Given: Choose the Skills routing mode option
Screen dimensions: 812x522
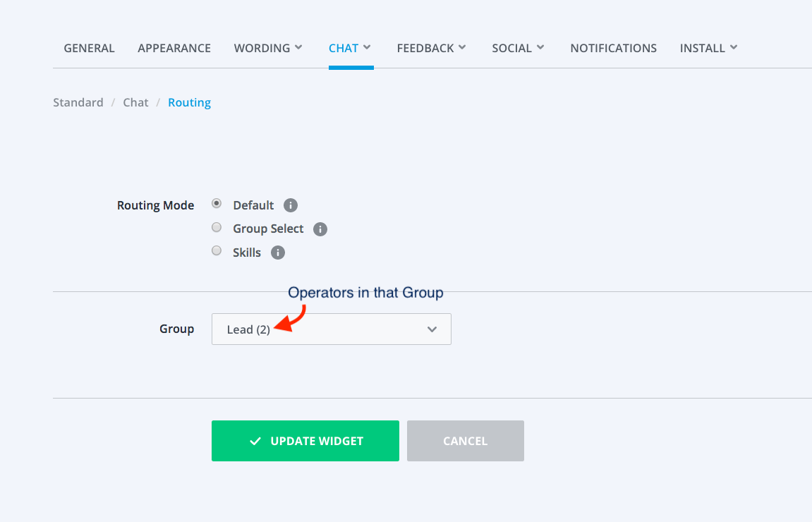Looking at the screenshot, I should click(216, 250).
